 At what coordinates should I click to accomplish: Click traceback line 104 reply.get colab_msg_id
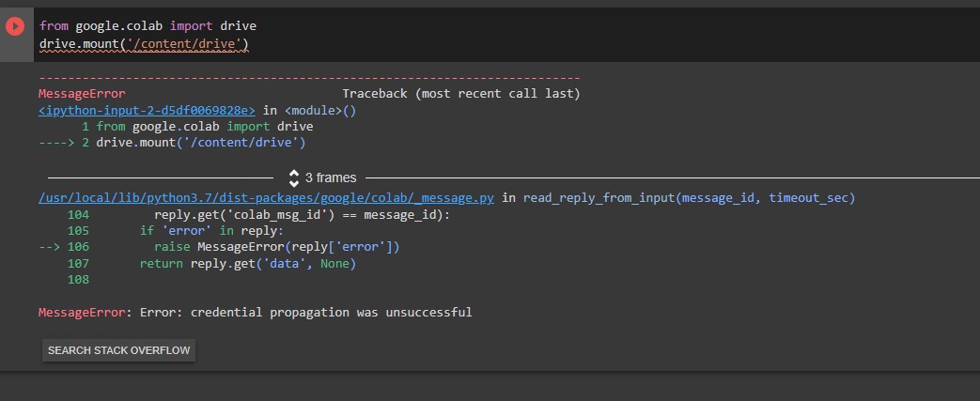point(258,214)
